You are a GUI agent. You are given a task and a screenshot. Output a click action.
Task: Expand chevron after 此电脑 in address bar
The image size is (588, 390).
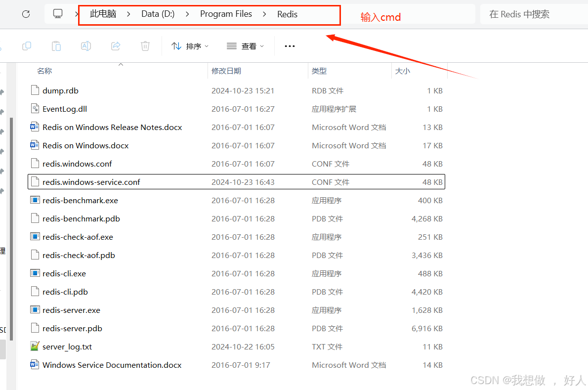click(128, 14)
